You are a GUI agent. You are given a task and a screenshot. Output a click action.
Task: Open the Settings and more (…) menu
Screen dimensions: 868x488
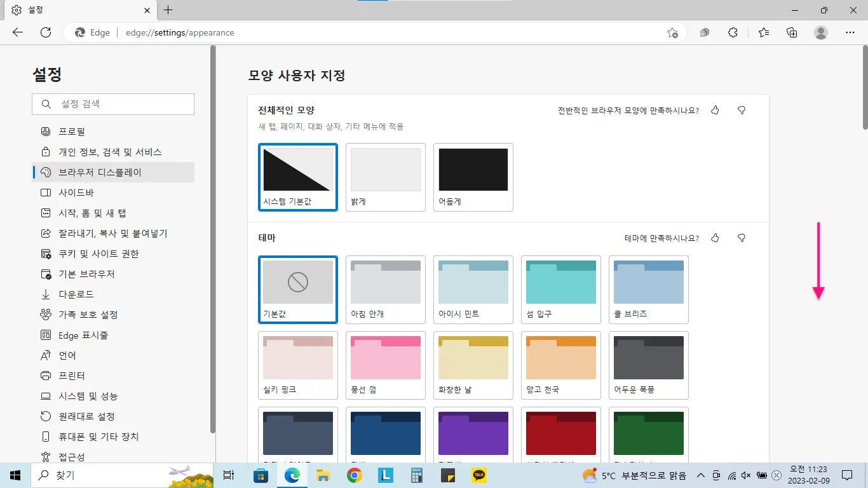850,32
